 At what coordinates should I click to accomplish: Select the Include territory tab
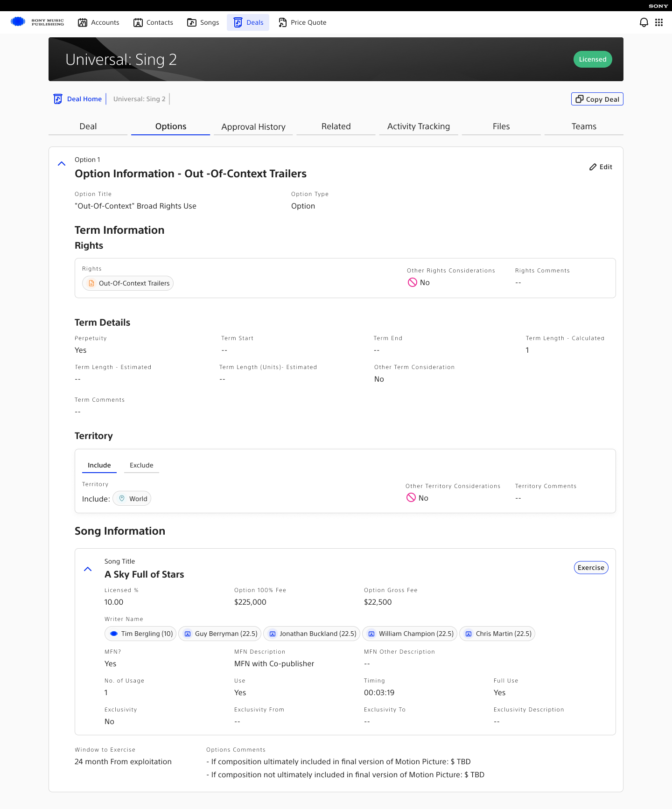pos(99,465)
